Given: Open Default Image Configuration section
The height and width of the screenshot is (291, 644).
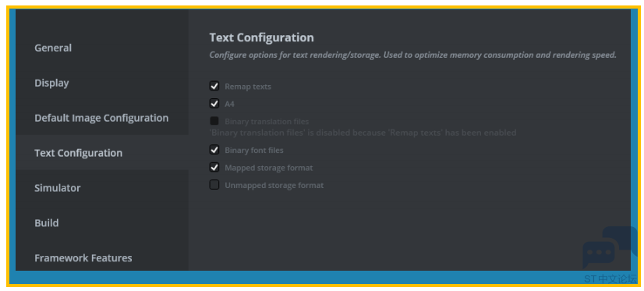Looking at the screenshot, I should click(101, 118).
